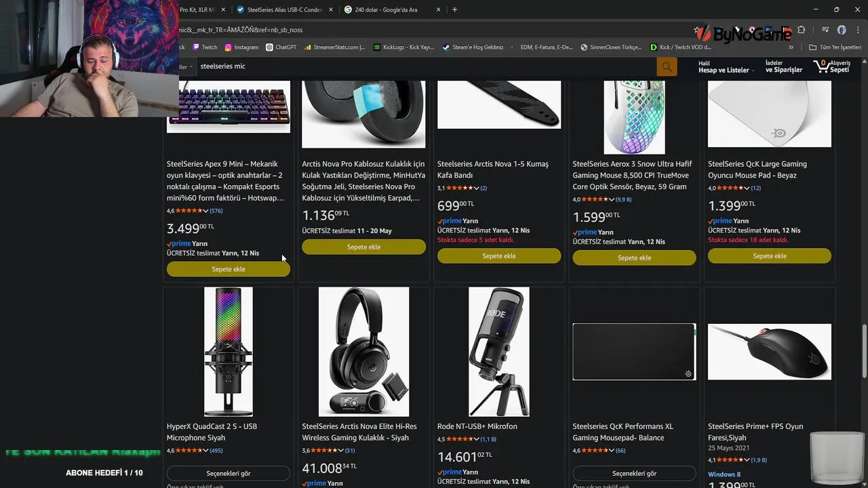The height and width of the screenshot is (488, 868).
Task: Open Arctis Nova Pro Kablosuz ear cushion title
Action: tap(363, 181)
